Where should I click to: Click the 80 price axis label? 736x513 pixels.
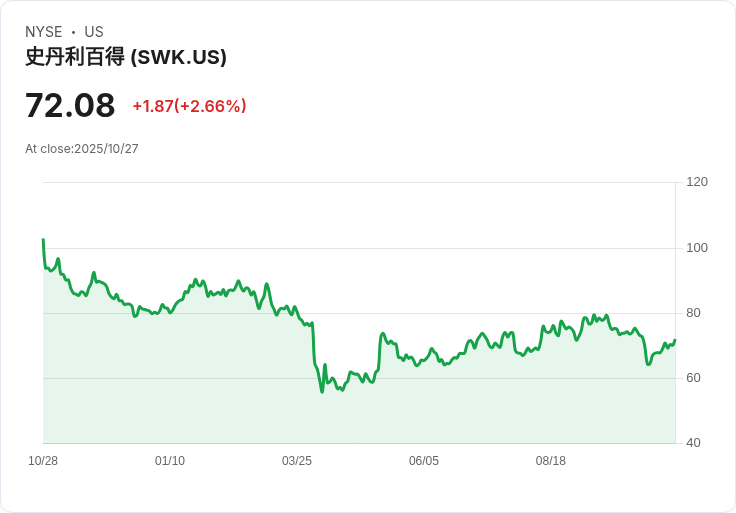tap(693, 313)
